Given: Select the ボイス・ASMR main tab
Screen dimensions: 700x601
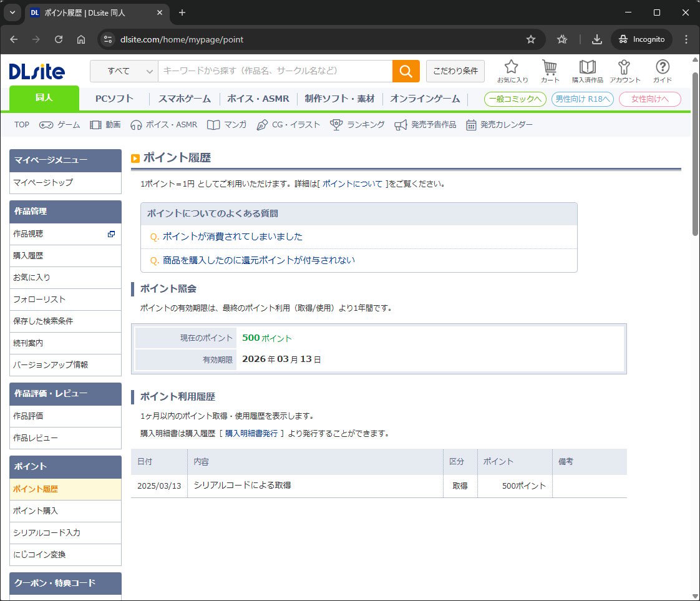Looking at the screenshot, I should pyautogui.click(x=258, y=99).
